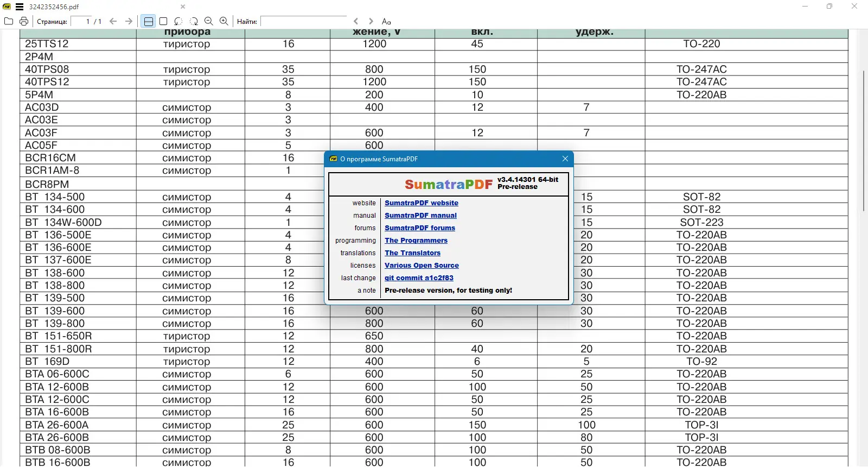Viewport: 868px width, 467px height.
Task: Rotate the document right
Action: click(x=194, y=21)
